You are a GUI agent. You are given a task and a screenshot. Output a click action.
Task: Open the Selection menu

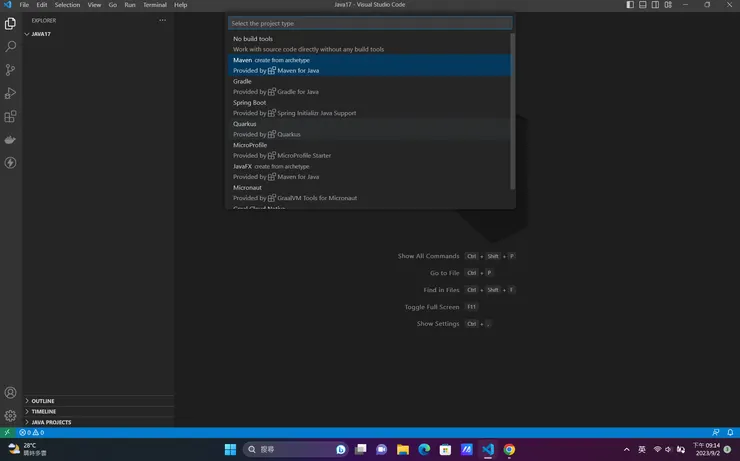pos(67,5)
